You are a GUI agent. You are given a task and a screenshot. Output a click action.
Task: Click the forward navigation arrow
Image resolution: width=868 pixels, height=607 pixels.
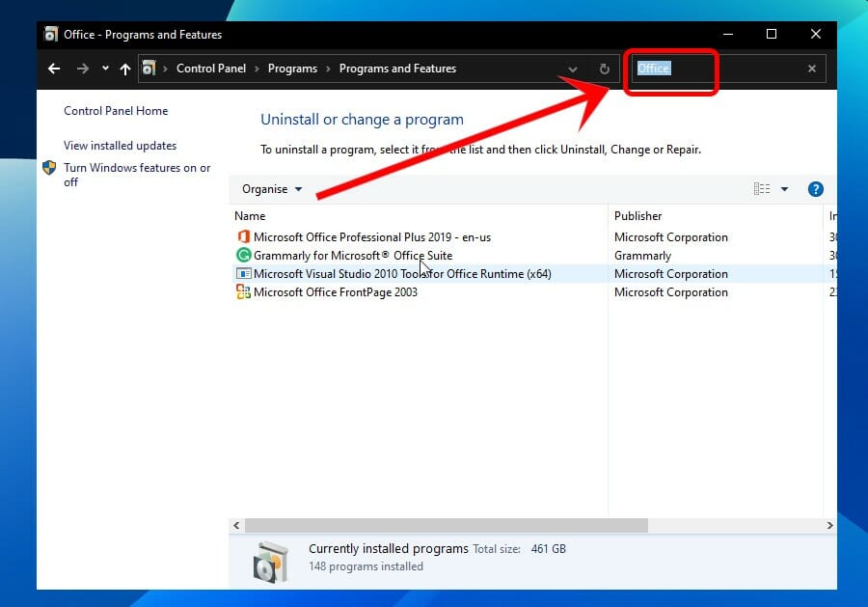click(83, 69)
